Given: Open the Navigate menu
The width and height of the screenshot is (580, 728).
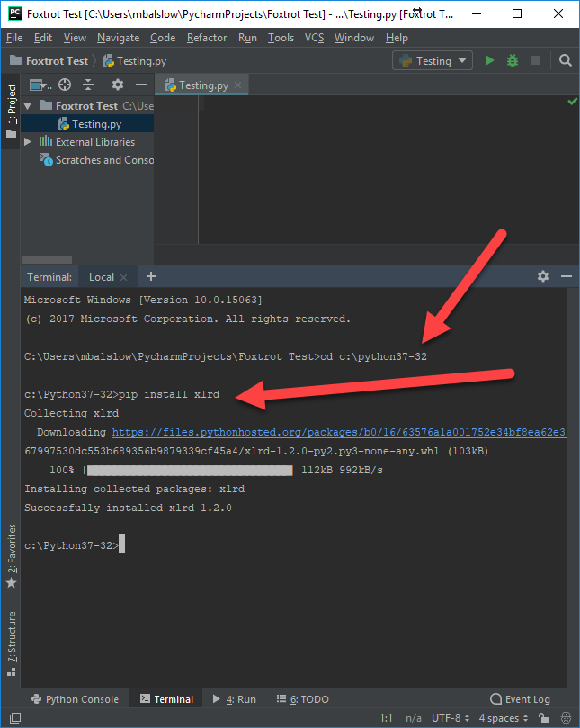Looking at the screenshot, I should click(119, 38).
